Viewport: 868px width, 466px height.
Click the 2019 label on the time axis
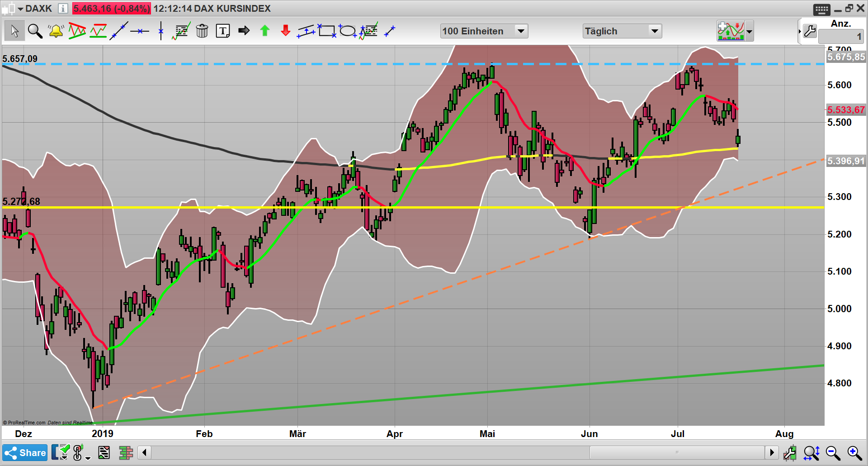pos(103,433)
